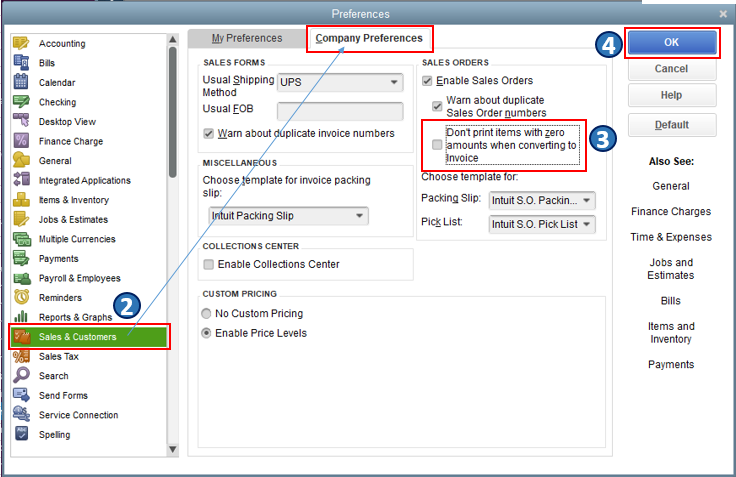
Task: Select the Sales & Customers icon
Action: pos(22,337)
